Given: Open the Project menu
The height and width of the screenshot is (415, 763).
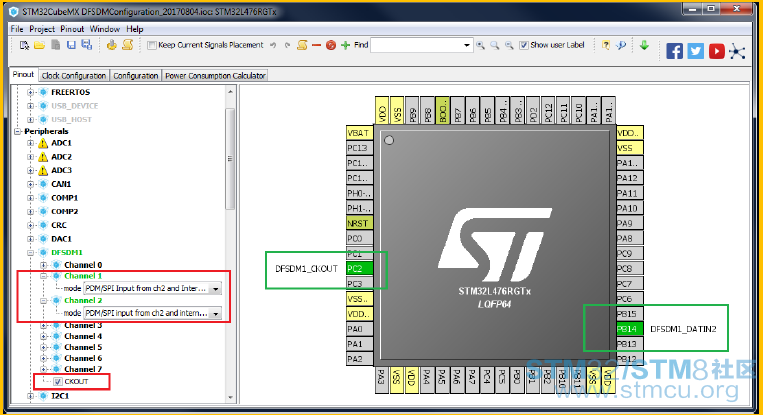Looking at the screenshot, I should [x=42, y=29].
